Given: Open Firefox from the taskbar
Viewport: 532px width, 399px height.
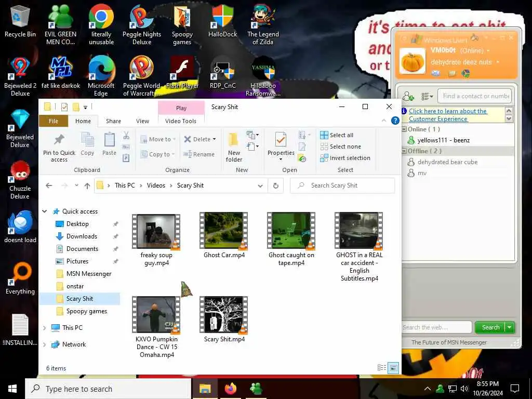Looking at the screenshot, I should (x=230, y=389).
